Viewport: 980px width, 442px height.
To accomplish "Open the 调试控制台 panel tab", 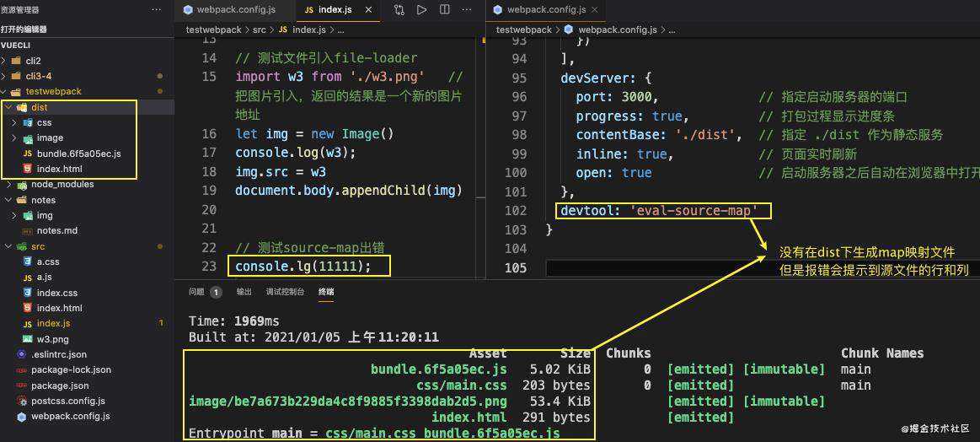I will coord(285,292).
